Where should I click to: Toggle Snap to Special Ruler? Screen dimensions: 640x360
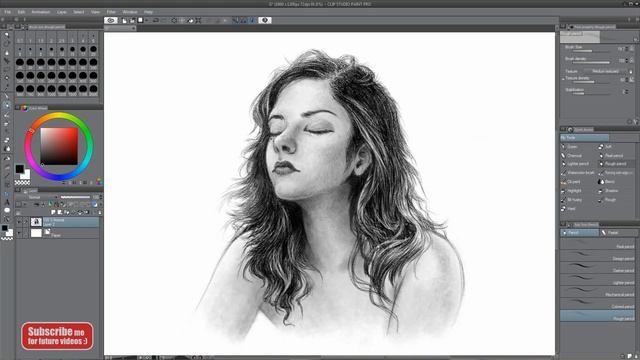coord(244,20)
